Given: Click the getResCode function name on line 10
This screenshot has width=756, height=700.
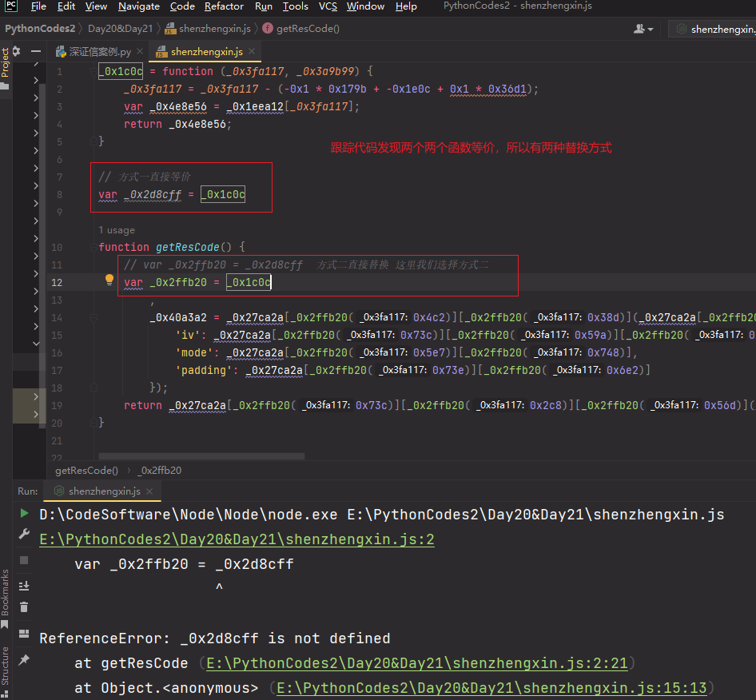Looking at the screenshot, I should click(188, 247).
